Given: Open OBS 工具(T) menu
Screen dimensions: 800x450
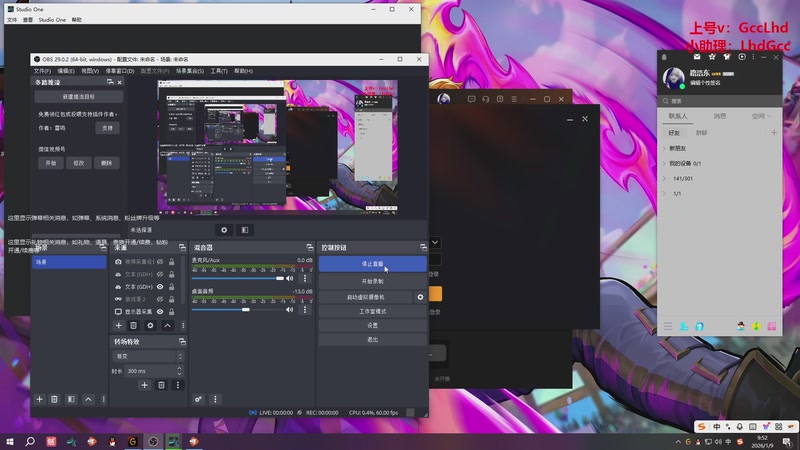Looking at the screenshot, I should tap(219, 71).
